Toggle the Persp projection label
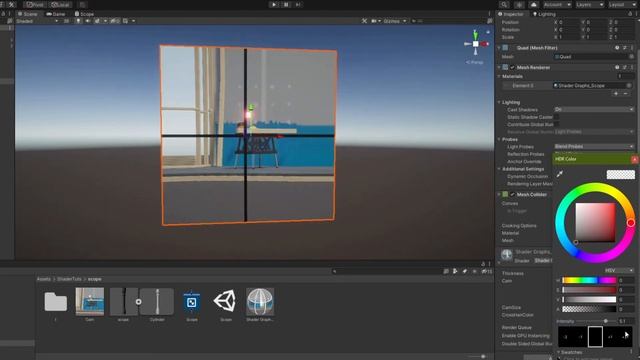The width and height of the screenshot is (640, 360). click(475, 62)
